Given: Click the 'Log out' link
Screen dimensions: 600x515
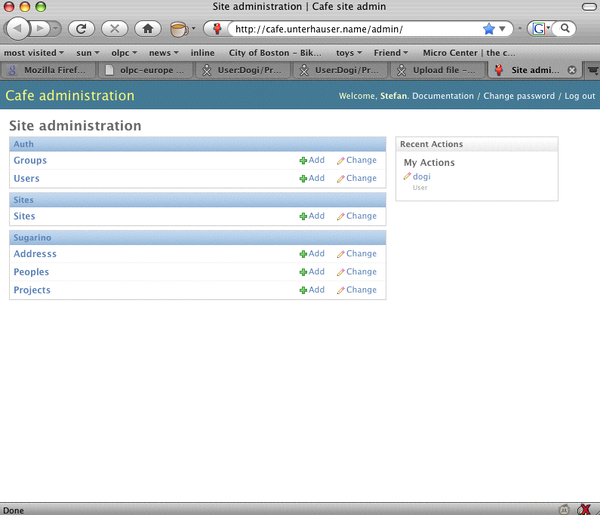Looking at the screenshot, I should 579,96.
